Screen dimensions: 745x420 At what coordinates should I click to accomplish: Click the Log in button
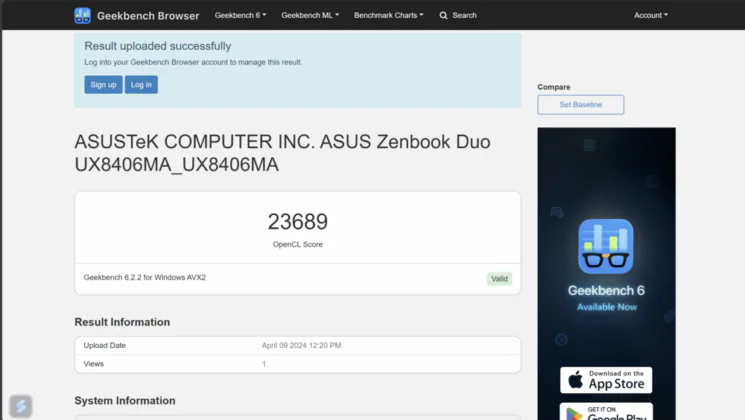click(141, 85)
